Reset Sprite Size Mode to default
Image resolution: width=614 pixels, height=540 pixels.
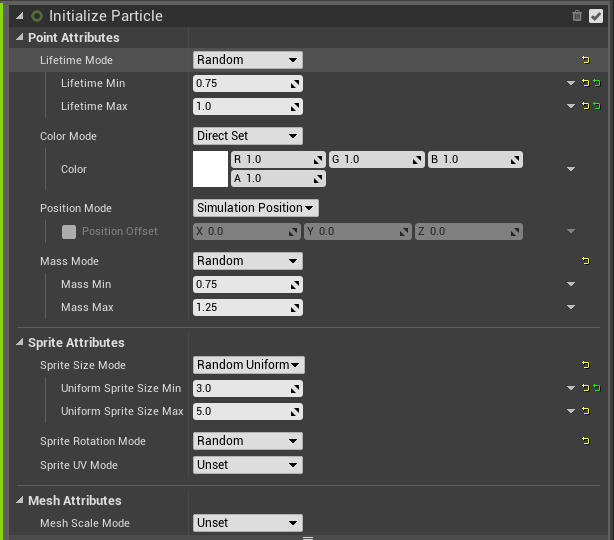coord(585,365)
